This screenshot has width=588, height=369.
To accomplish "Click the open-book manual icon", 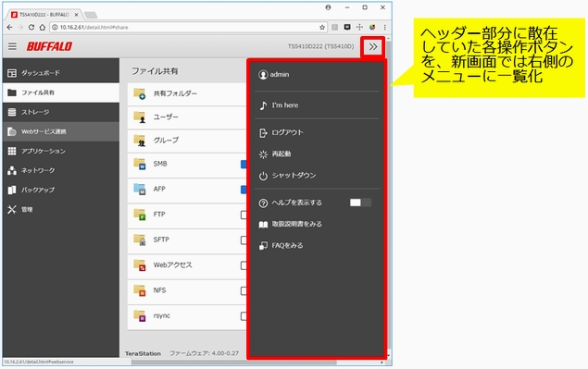I will 263,225.
